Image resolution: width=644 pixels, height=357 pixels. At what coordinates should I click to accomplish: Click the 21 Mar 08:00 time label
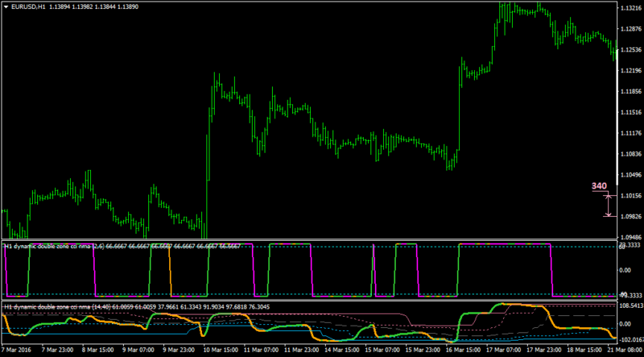click(x=623, y=350)
